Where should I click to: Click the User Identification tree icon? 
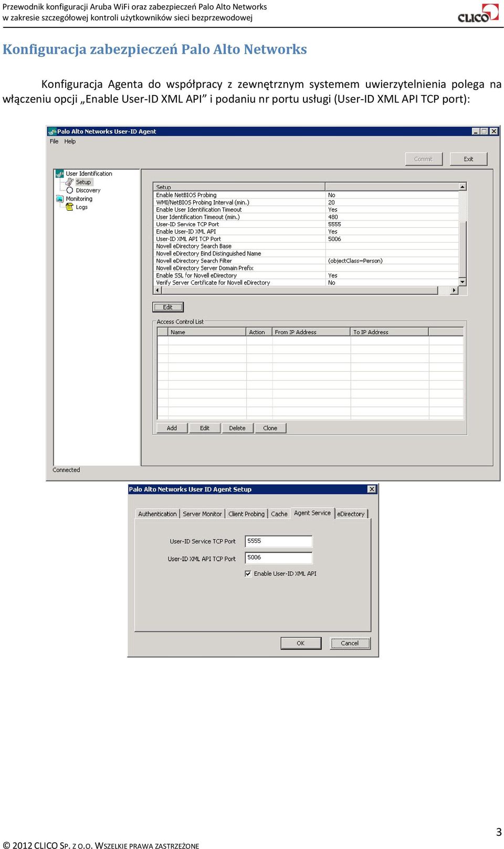pos(59,174)
